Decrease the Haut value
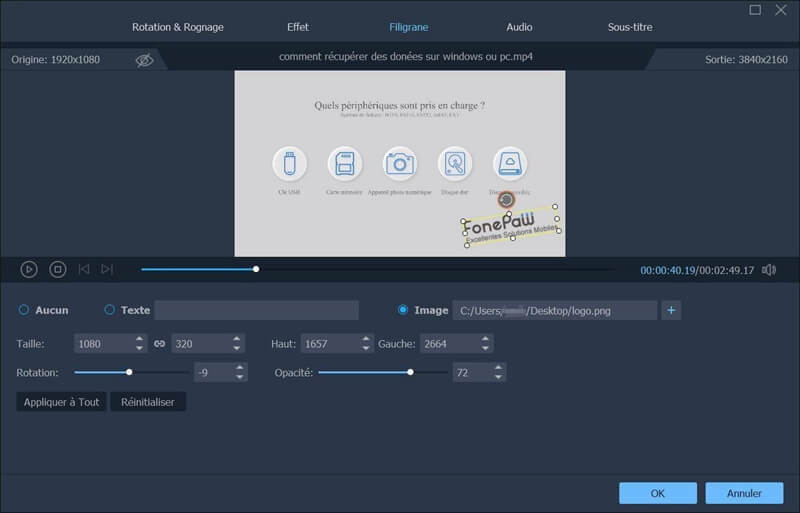Viewport: 800px width, 513px height. (x=365, y=348)
